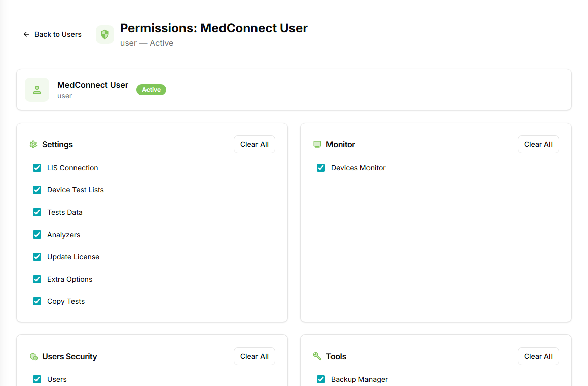Click the Device Test Lists label

(76, 190)
